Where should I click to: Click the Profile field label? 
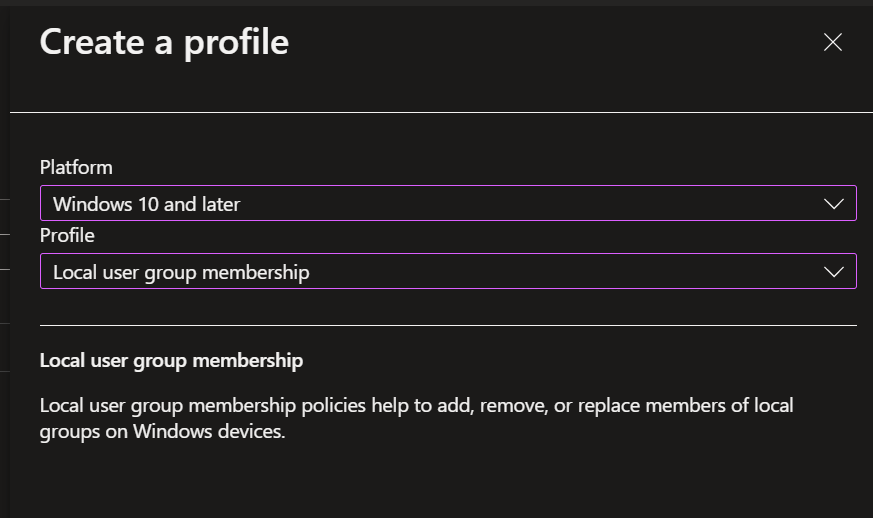click(x=67, y=235)
